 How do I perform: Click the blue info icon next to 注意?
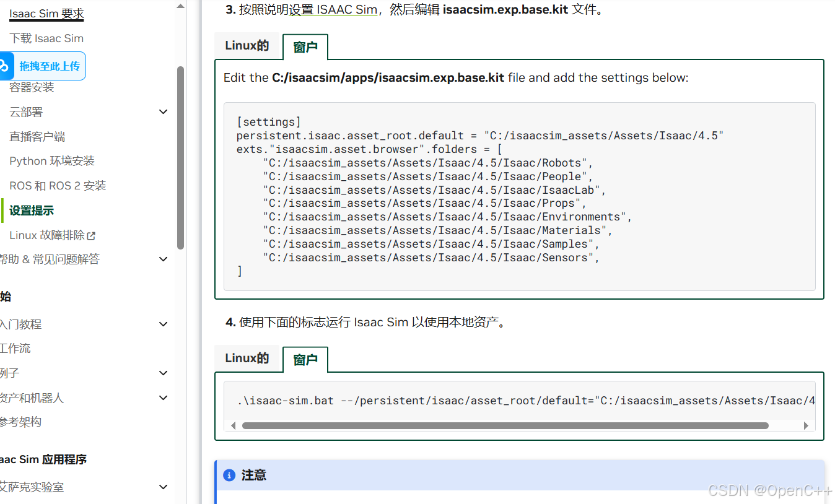pyautogui.click(x=229, y=476)
